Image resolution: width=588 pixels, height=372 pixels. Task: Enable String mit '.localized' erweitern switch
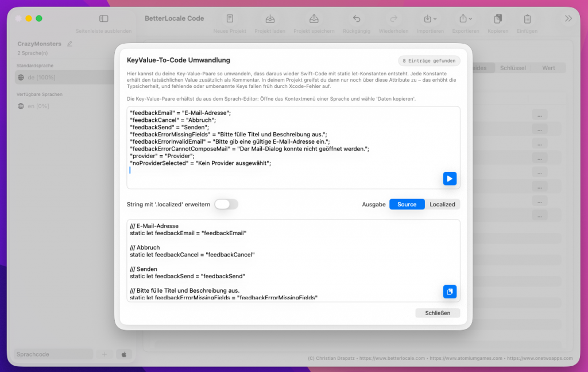[226, 204]
